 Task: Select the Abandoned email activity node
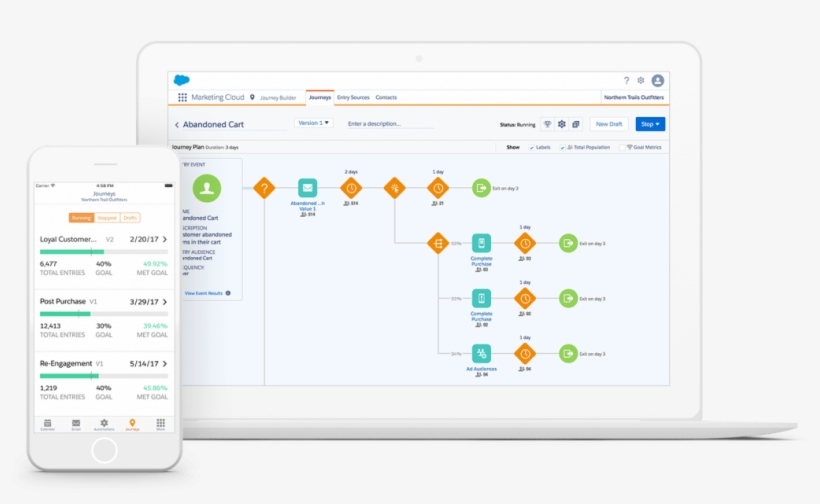(x=308, y=188)
